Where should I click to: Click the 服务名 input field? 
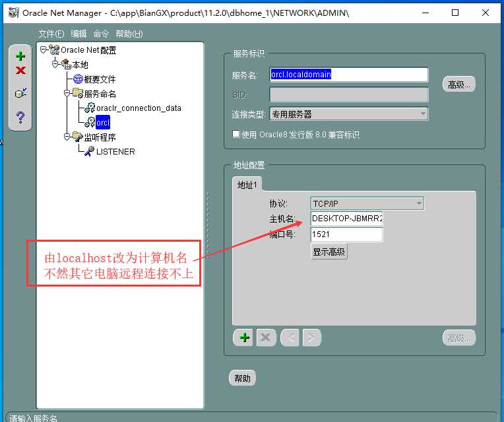pos(349,75)
